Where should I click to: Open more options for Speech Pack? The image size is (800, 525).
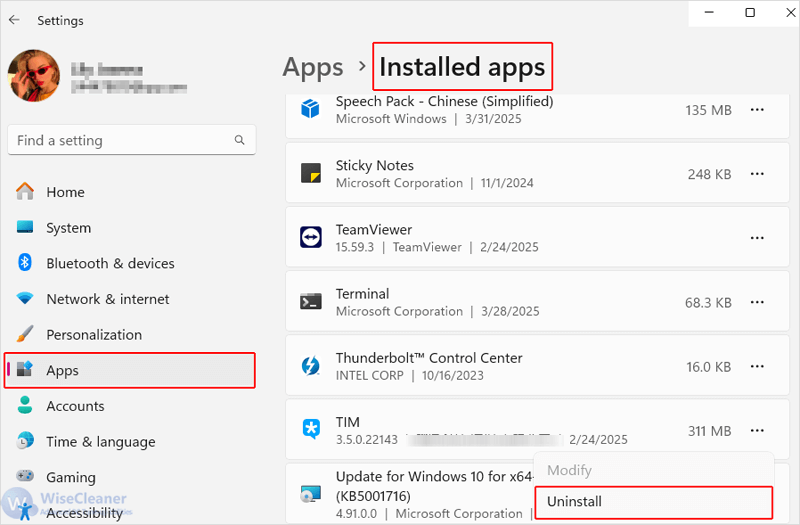pyautogui.click(x=757, y=110)
